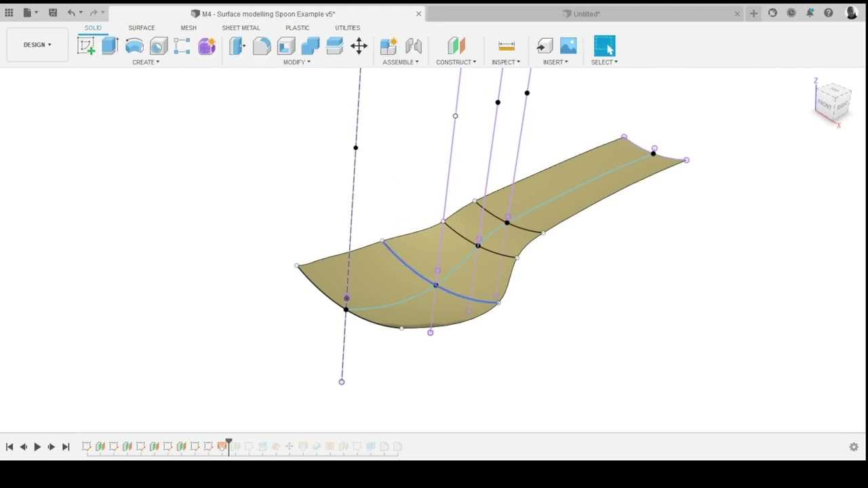Select the Extrude tool
This screenshot has width=868, height=488.
(110, 46)
